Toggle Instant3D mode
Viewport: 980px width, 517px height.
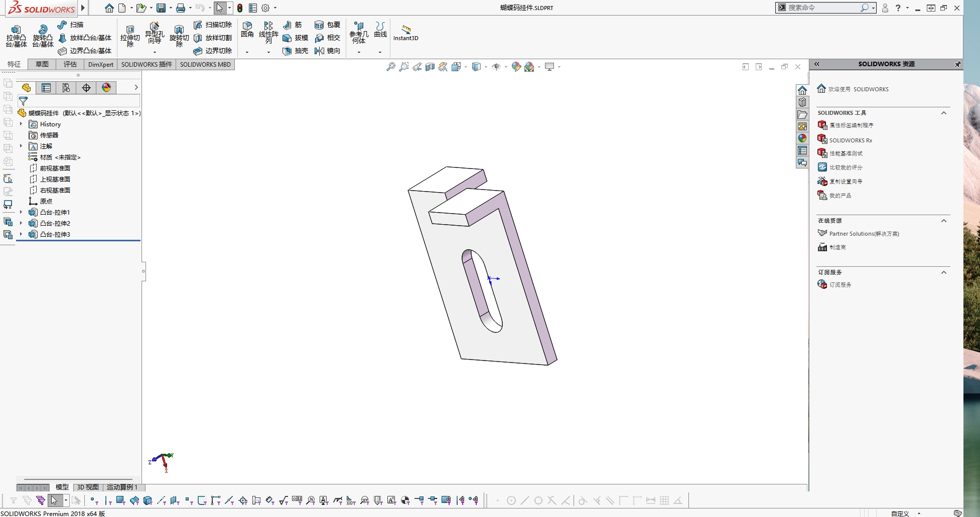[x=406, y=33]
